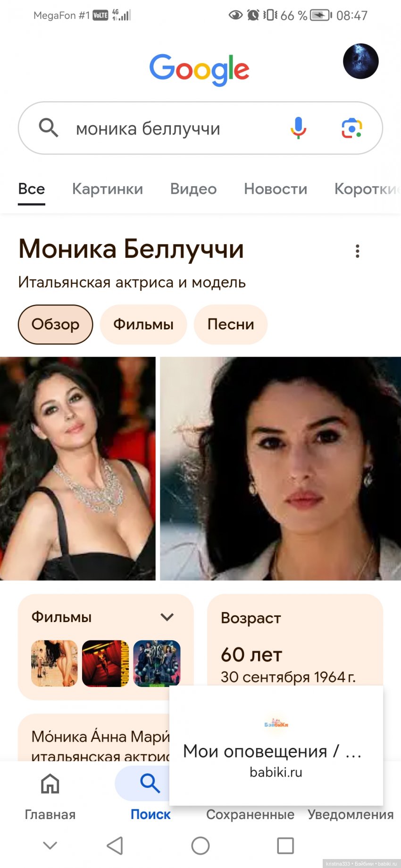
Task: Open Google Lens camera search
Action: coord(352,128)
